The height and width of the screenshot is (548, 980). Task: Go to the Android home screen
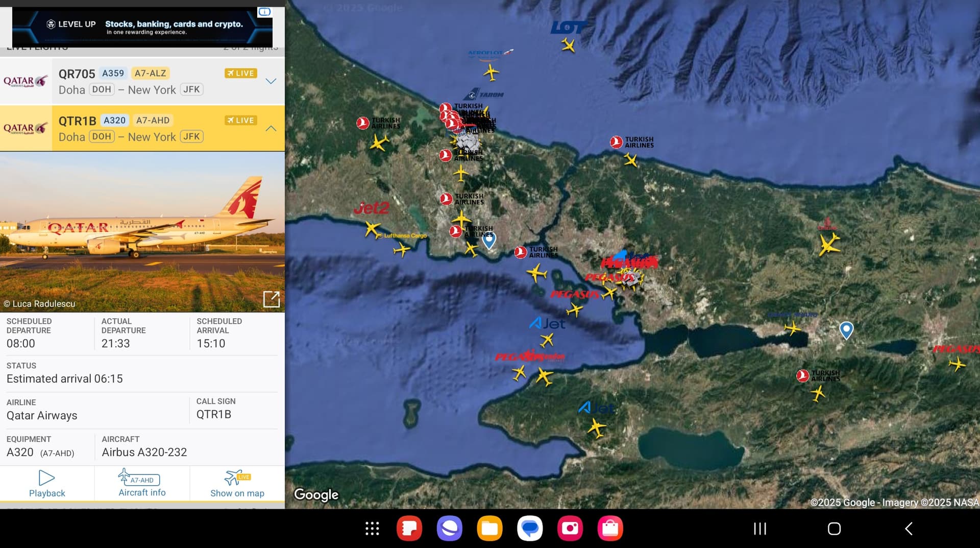834,529
